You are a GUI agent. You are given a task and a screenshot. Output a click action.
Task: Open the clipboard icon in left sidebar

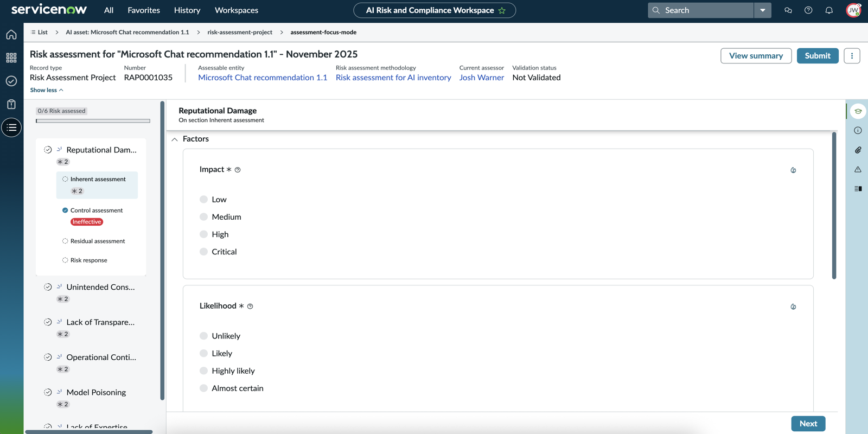coord(11,104)
